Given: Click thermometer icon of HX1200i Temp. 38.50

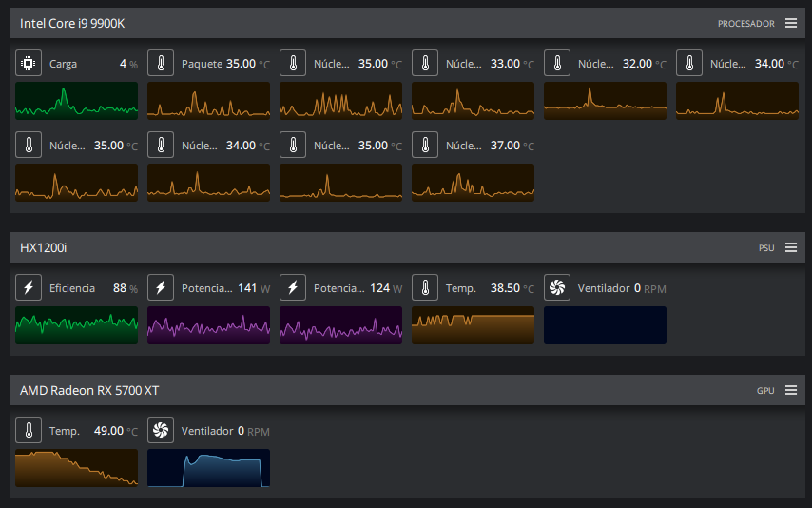Looking at the screenshot, I should tap(425, 287).
